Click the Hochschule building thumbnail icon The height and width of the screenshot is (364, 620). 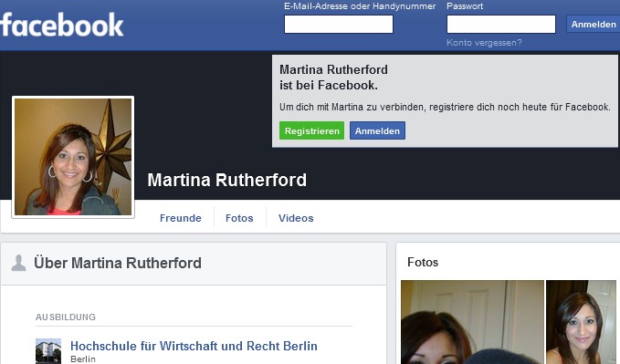(48, 351)
